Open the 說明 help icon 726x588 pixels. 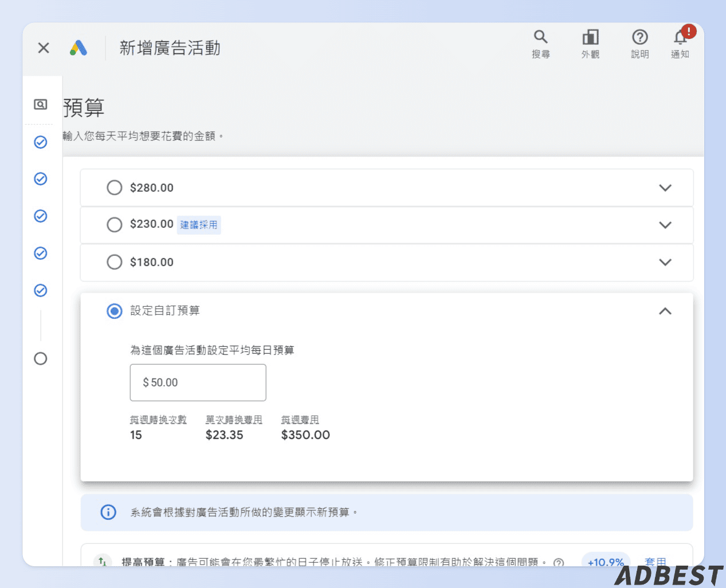(x=639, y=45)
